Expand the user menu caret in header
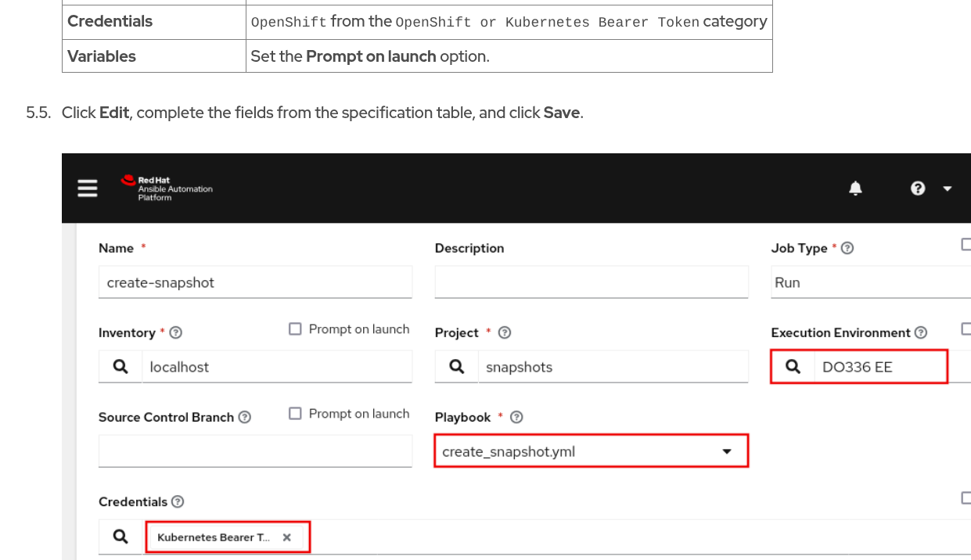 click(948, 188)
